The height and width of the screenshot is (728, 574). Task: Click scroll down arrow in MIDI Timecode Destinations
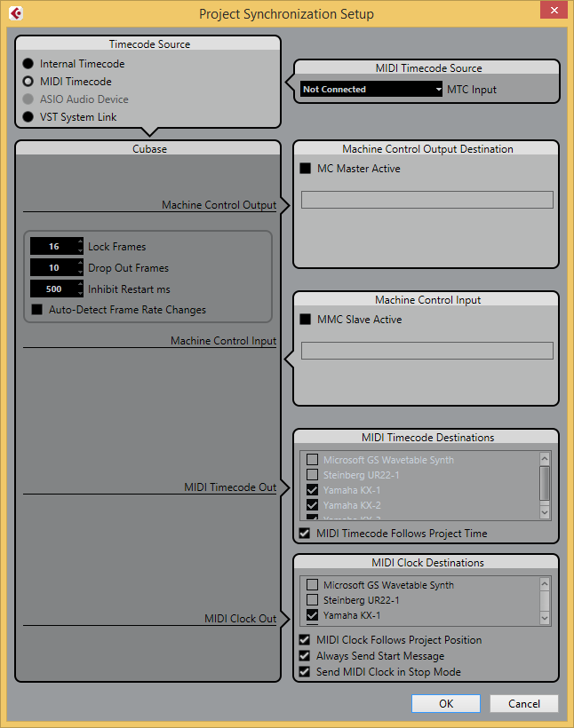coord(545,512)
